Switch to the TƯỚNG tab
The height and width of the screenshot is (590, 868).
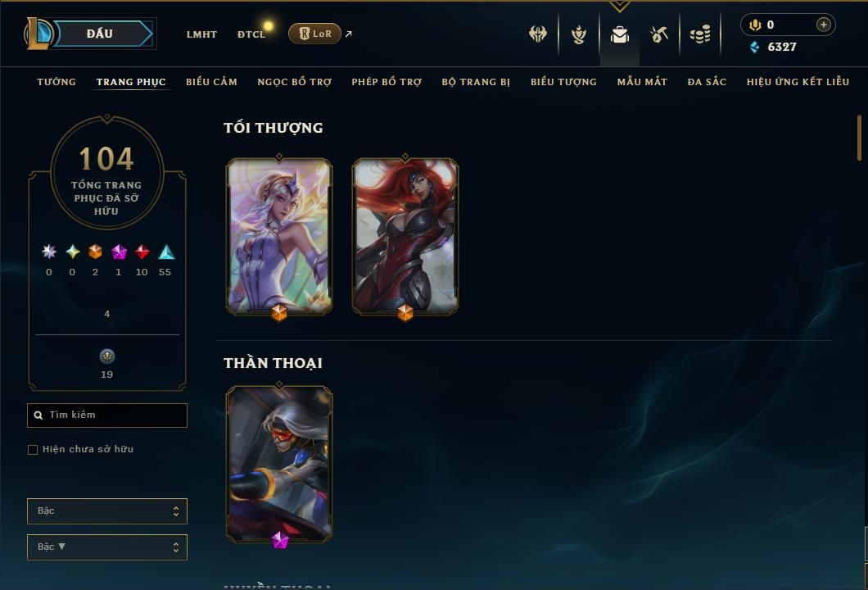[x=56, y=81]
